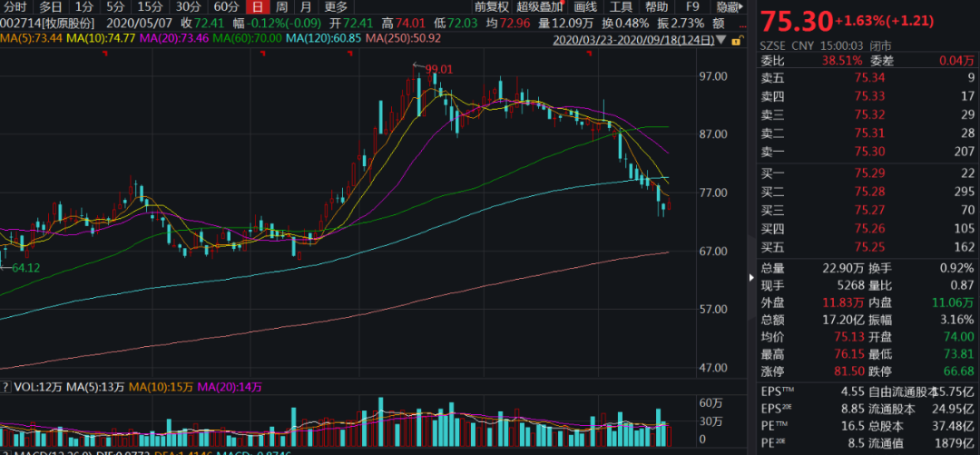The image size is (980, 455).
Task: Select the 日 daily K-line period
Action: tap(258, 6)
